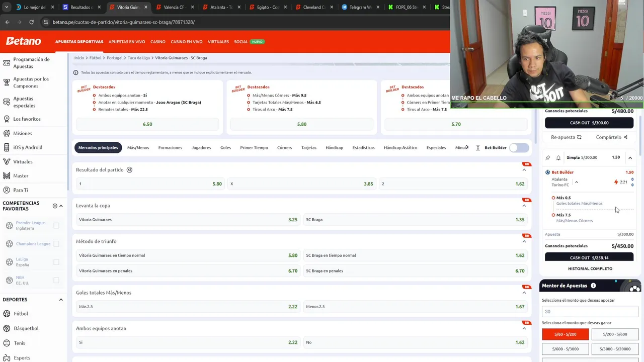
Task: Click the bet amount input field
Action: 590,311
